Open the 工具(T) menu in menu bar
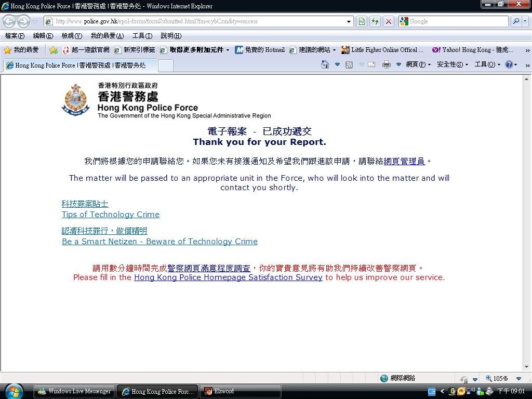 (142, 36)
